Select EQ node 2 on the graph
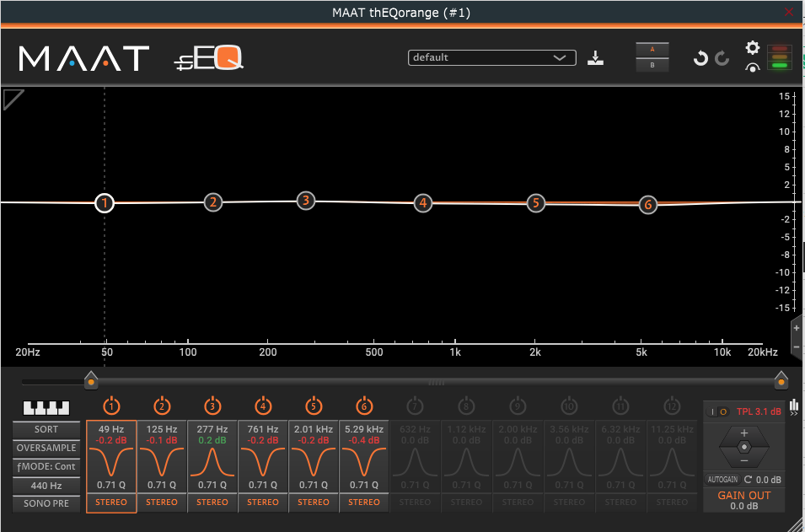The image size is (805, 532). click(x=213, y=202)
